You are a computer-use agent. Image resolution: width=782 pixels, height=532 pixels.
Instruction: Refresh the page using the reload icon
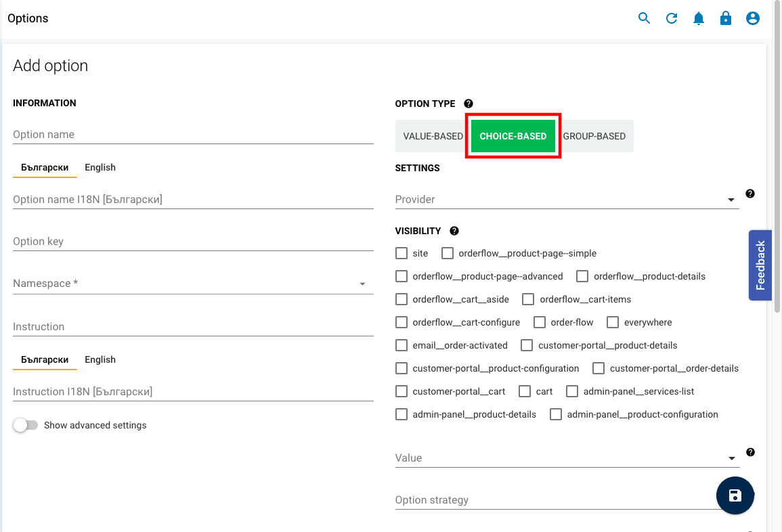tap(671, 18)
